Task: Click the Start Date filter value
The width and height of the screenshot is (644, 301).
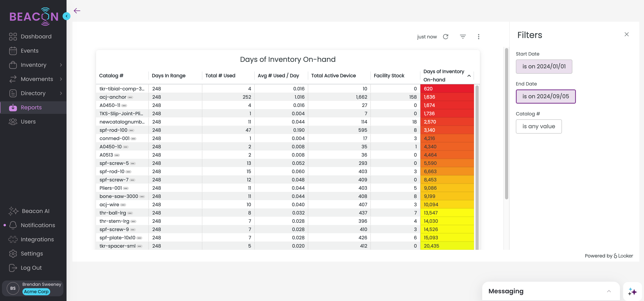Action: tap(544, 67)
